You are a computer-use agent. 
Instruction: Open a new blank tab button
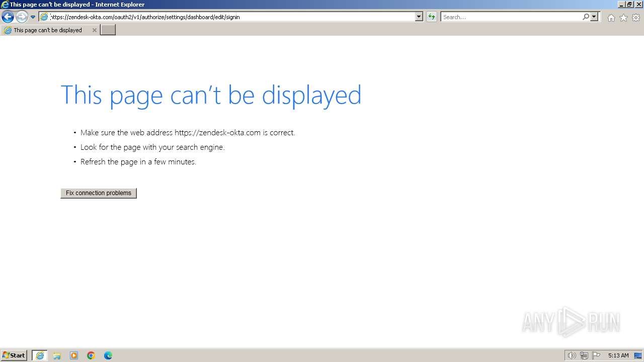pyautogui.click(x=108, y=30)
